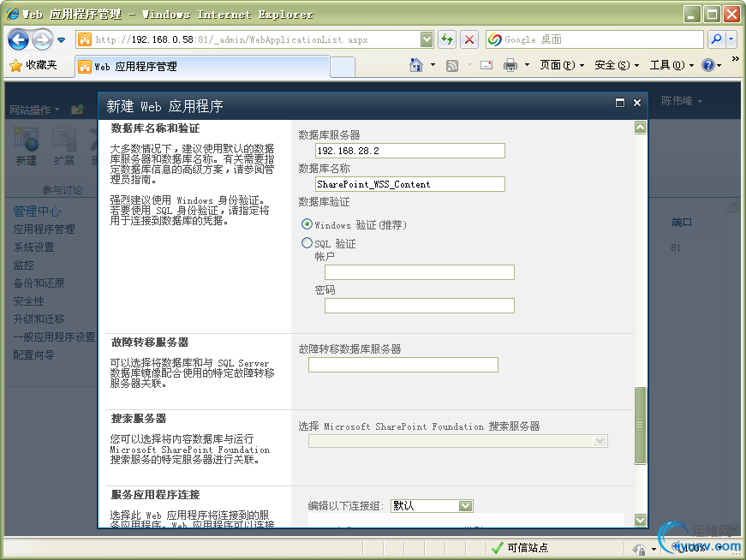The image size is (746, 560).
Task: Click the 端口 column header
Action: point(681,222)
